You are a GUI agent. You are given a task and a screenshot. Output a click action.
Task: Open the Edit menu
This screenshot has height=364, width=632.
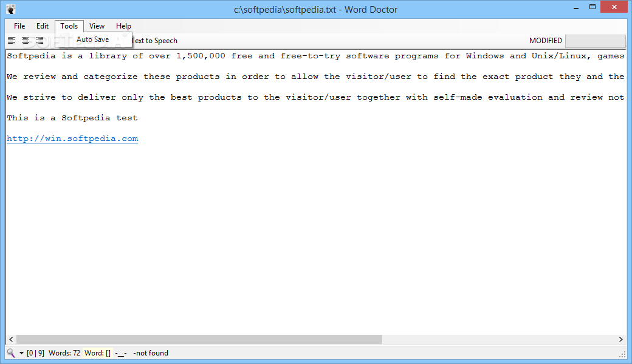point(43,26)
